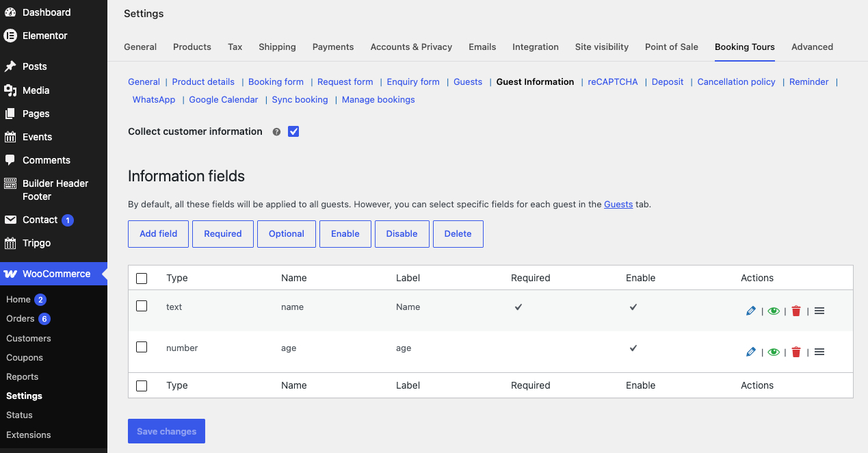Image resolution: width=868 pixels, height=453 pixels.
Task: Click the Builder Header Footer icon
Action: point(10,183)
